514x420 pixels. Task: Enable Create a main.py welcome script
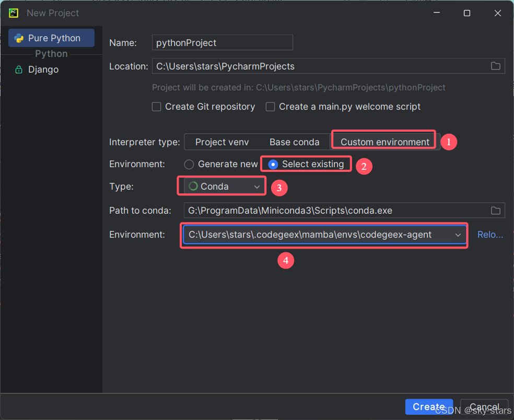tap(270, 107)
